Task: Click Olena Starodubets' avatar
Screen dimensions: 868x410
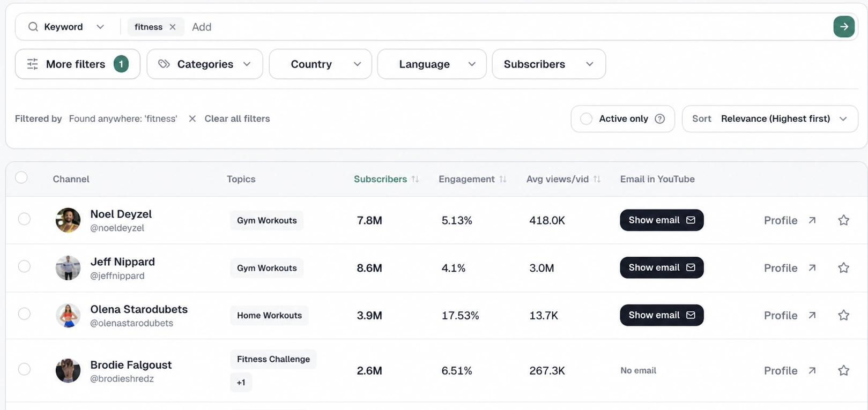Action: point(68,315)
